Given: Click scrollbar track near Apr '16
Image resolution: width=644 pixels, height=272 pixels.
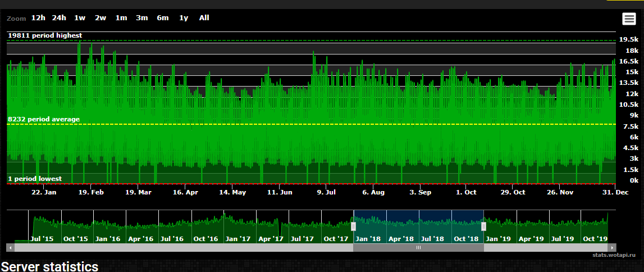Looking at the screenshot, I should pos(140,247).
